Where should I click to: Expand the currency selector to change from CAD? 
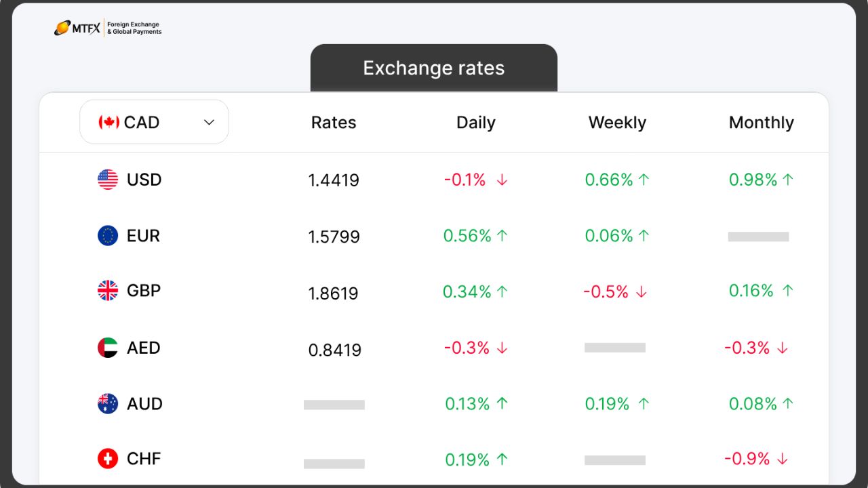click(x=154, y=122)
